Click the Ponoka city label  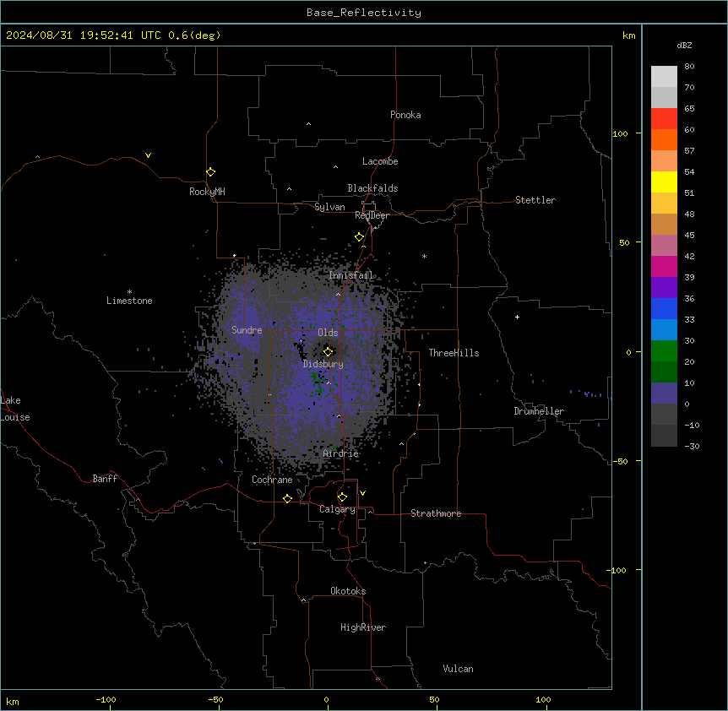point(405,115)
